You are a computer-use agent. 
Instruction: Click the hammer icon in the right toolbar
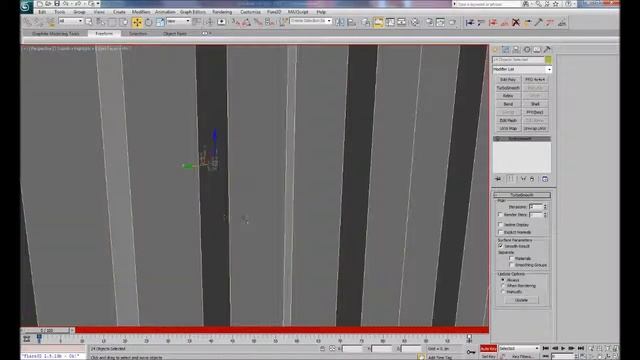point(538,22)
